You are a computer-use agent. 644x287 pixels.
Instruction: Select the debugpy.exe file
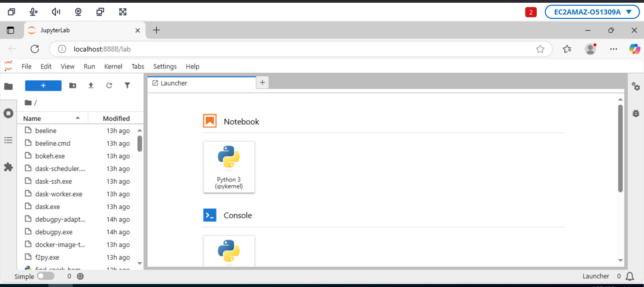pos(77,232)
